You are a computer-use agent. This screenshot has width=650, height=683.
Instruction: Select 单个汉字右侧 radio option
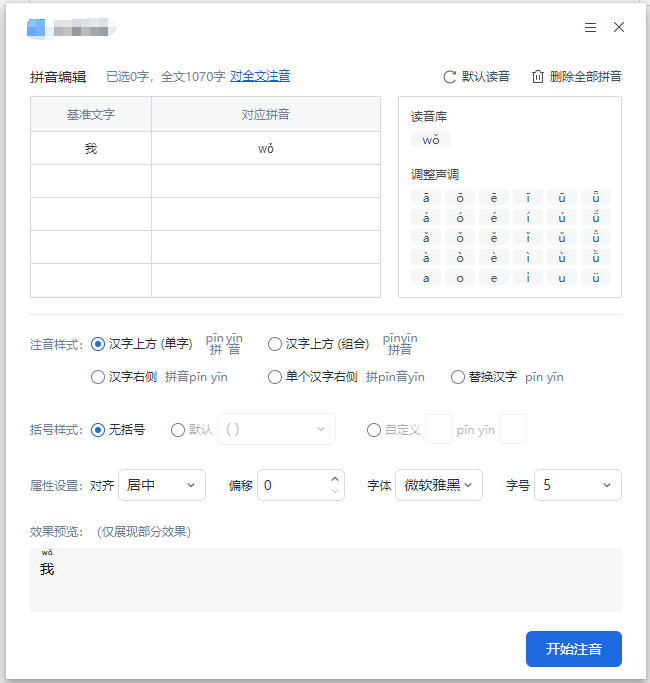274,377
